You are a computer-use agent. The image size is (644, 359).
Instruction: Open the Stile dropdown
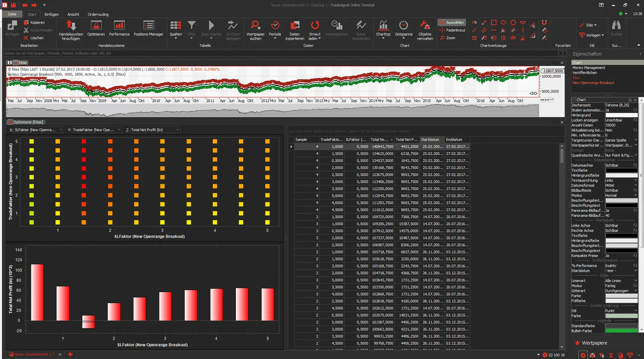(588, 25)
